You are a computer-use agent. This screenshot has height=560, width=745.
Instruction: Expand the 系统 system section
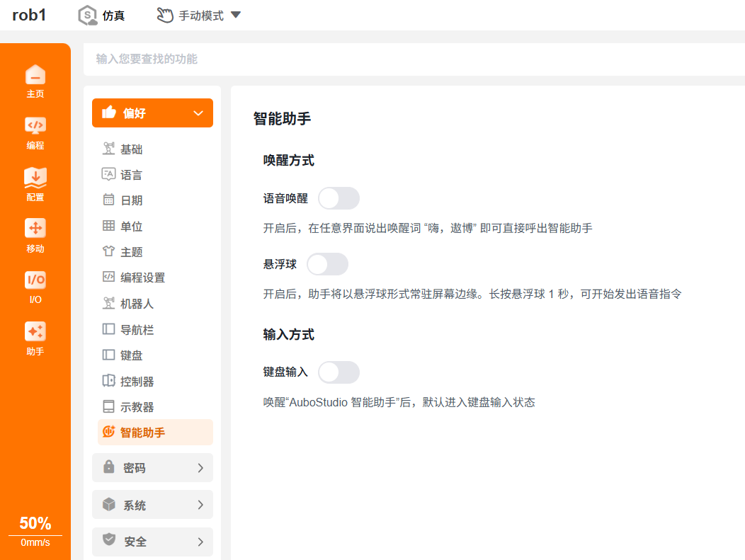click(152, 505)
